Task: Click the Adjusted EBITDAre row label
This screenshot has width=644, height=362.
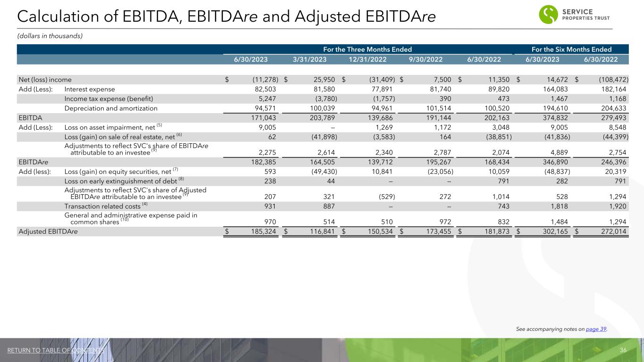Action: click(x=48, y=231)
